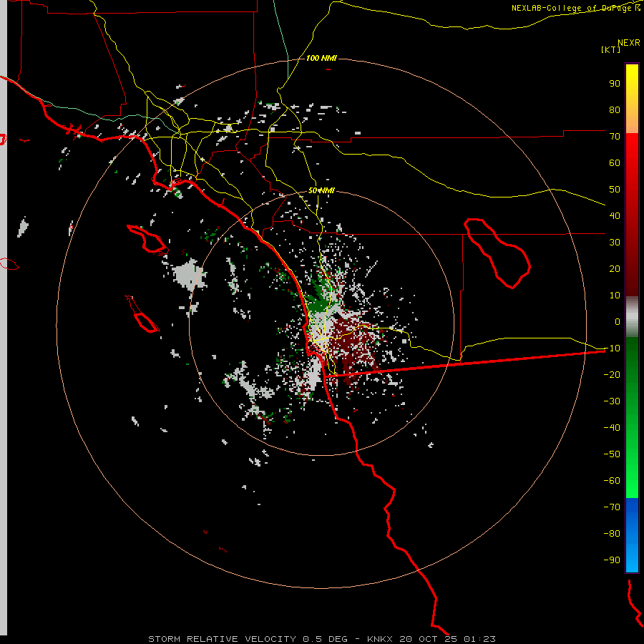
Task: Click the "100 NMI" range ring label
Action: click(321, 58)
